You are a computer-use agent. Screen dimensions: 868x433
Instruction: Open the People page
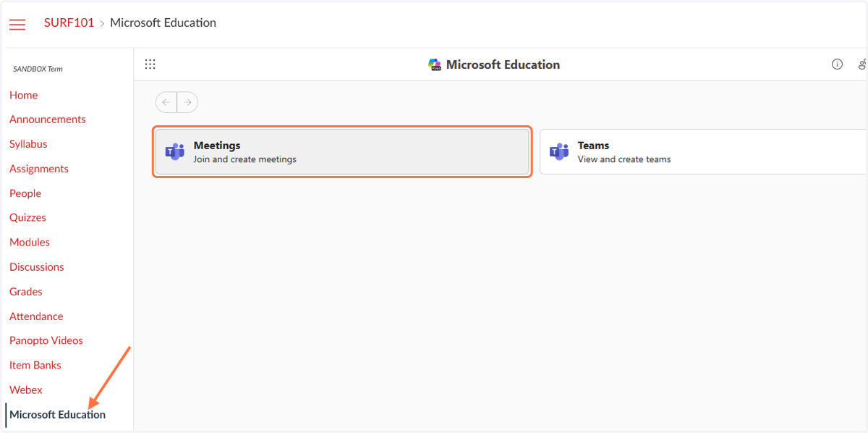25,193
